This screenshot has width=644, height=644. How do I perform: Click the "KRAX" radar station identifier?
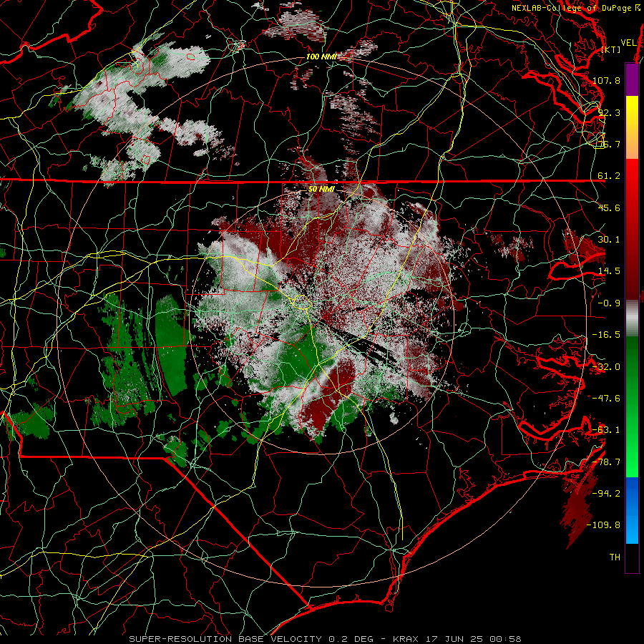tap(406, 639)
